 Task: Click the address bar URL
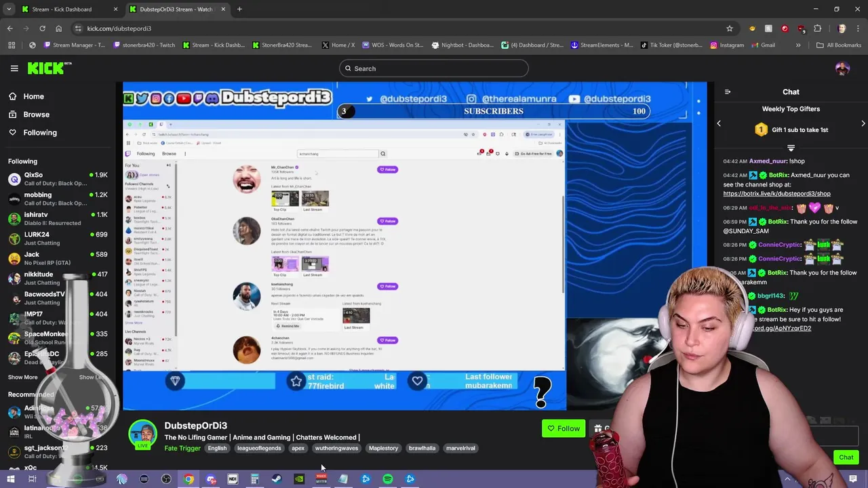pyautogui.click(x=119, y=28)
